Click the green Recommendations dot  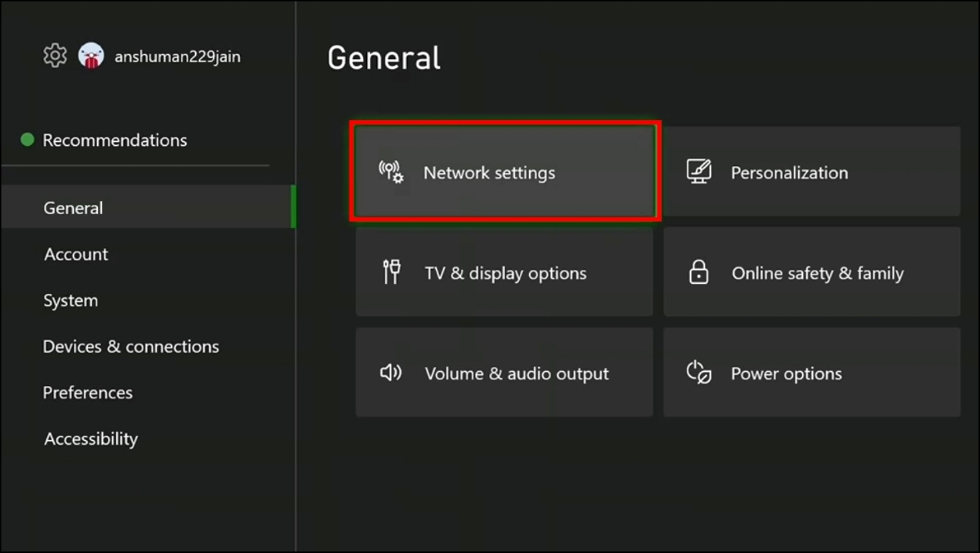coord(27,140)
